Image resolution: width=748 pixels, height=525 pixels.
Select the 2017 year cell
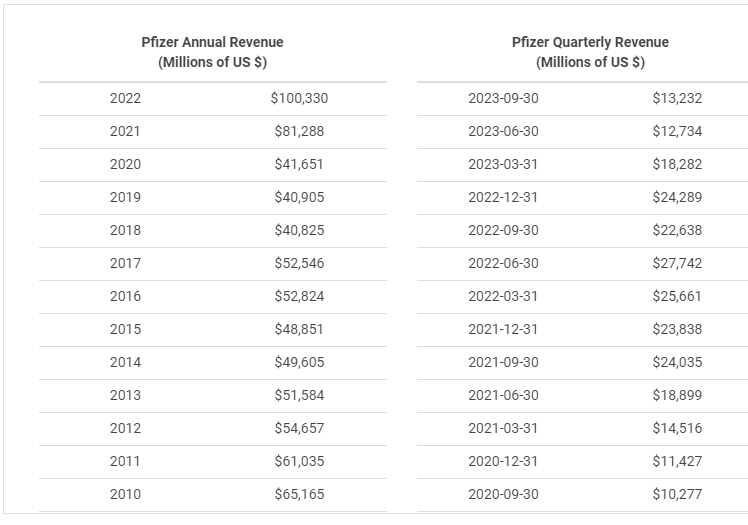tap(125, 263)
